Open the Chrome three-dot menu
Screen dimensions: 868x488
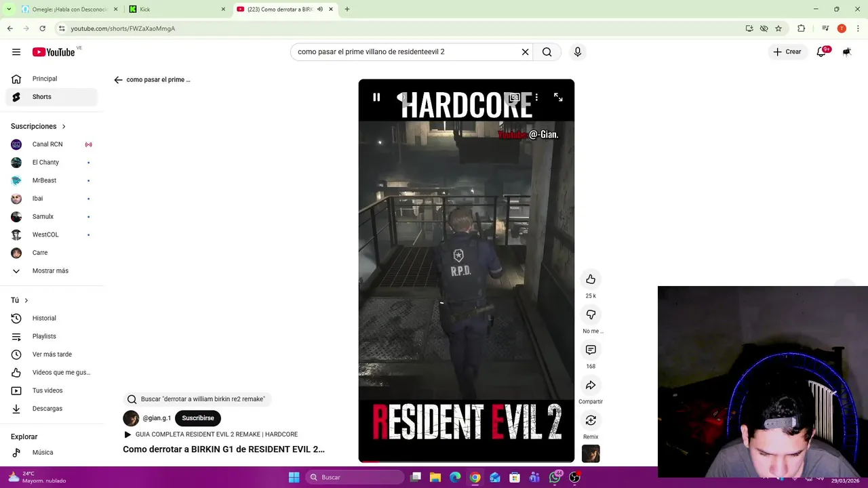(x=858, y=28)
